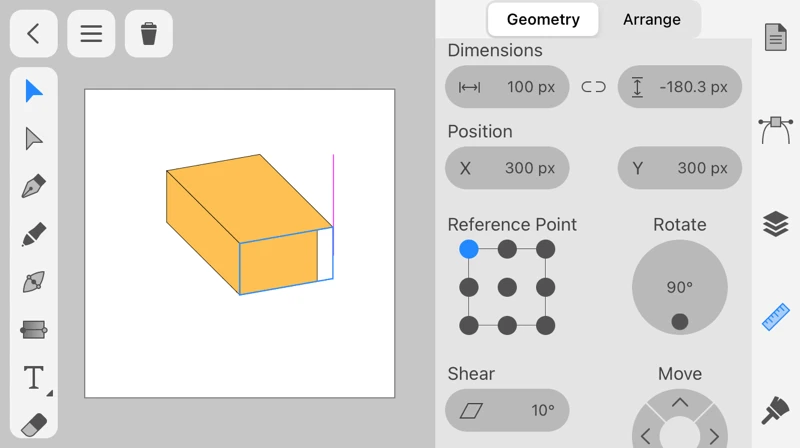Image resolution: width=800 pixels, height=448 pixels.
Task: Switch to the Arrange tab
Action: [651, 19]
